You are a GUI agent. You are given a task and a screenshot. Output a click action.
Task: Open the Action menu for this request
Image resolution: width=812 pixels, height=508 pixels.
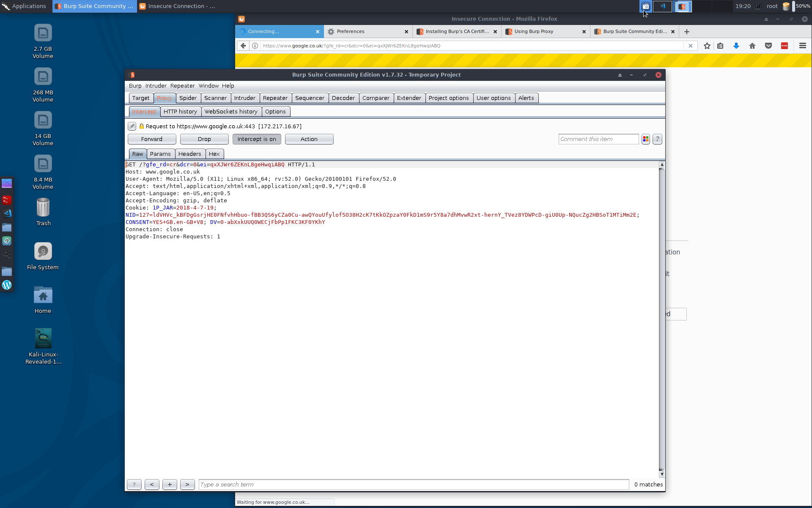pos(309,139)
